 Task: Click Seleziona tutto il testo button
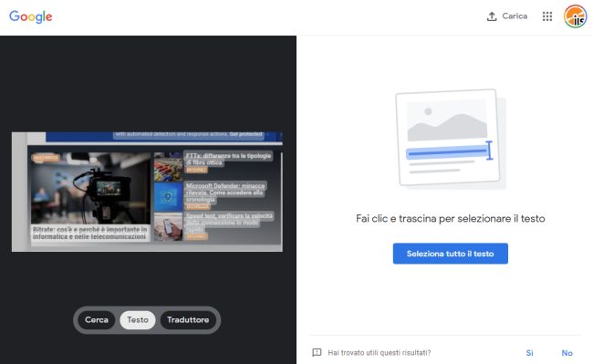coord(451,254)
